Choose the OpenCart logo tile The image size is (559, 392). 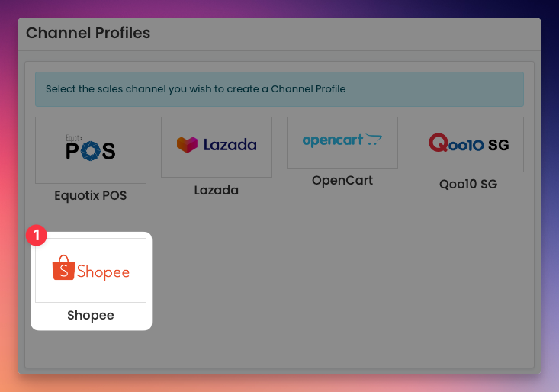click(x=342, y=143)
